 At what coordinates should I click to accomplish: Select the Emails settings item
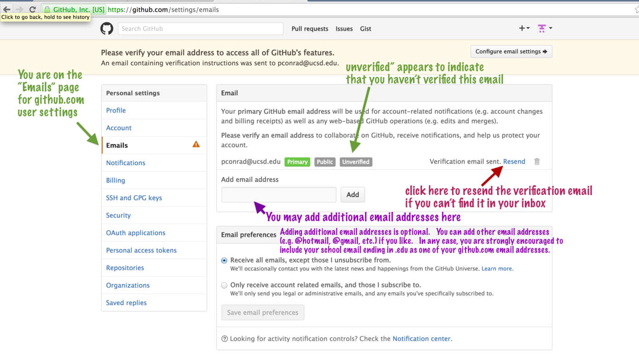tap(154, 145)
